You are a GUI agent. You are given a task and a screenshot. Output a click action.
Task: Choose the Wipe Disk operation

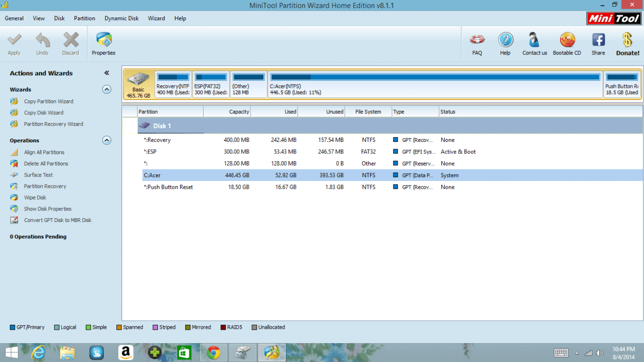click(x=35, y=197)
